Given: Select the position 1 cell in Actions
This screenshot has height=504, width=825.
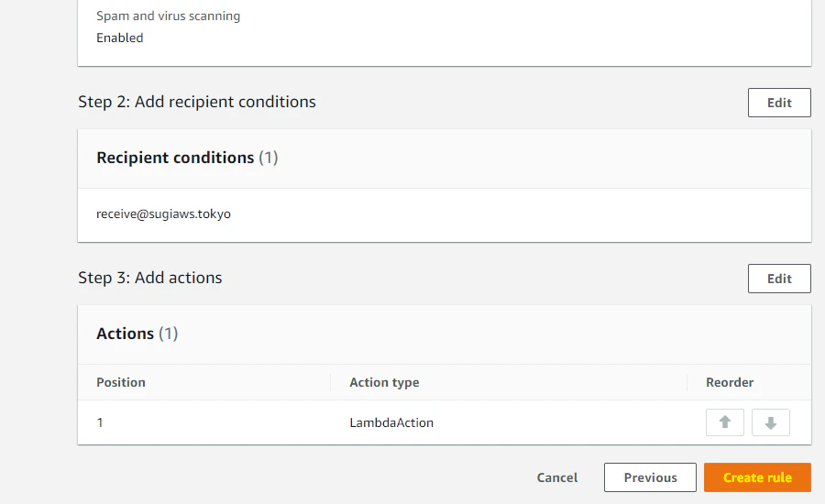Looking at the screenshot, I should (x=100, y=422).
